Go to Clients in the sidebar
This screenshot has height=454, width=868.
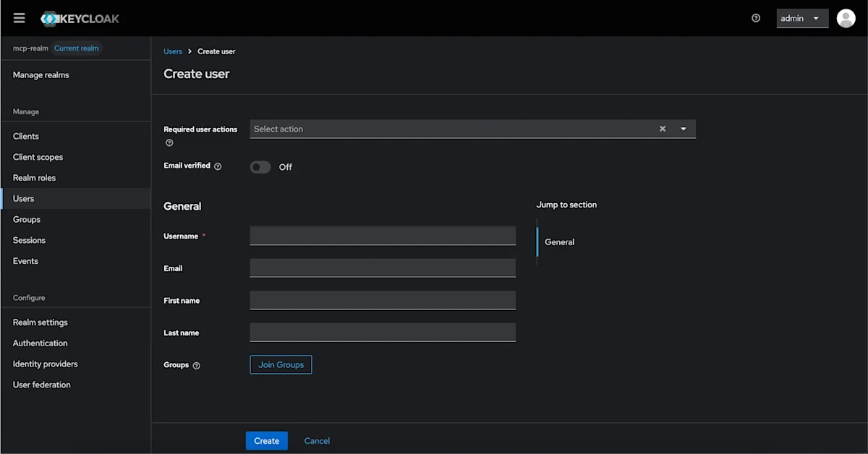pyautogui.click(x=26, y=137)
